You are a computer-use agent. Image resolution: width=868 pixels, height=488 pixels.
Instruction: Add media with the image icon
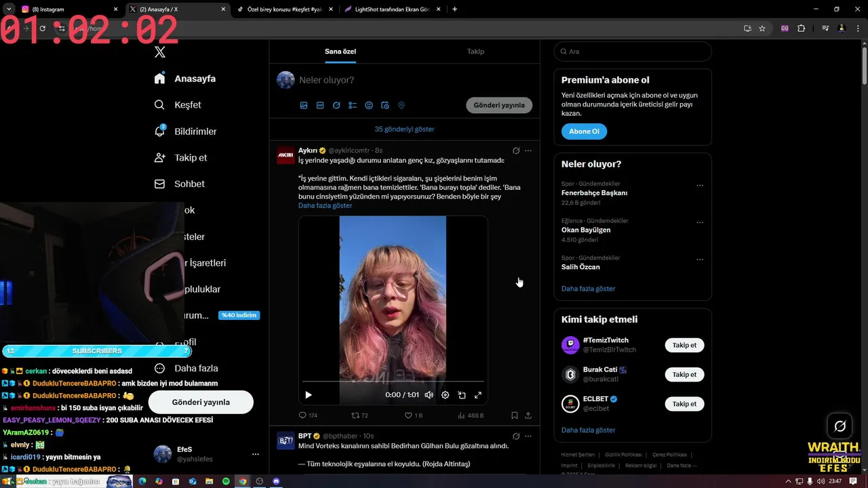[x=304, y=106]
